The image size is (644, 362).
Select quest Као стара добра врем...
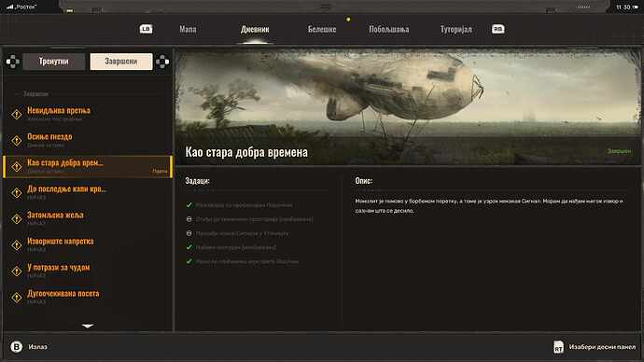pos(88,167)
